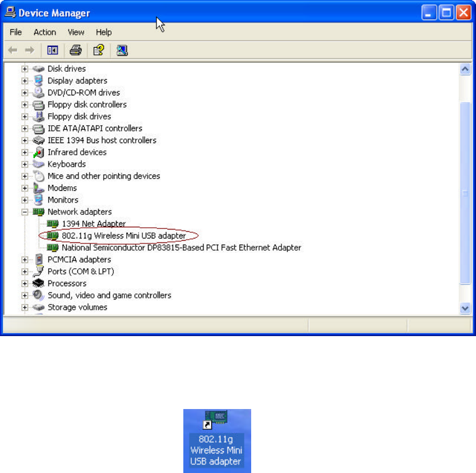Click the Keyboards category icon
Screen dimensions: 476x473
tap(39, 164)
